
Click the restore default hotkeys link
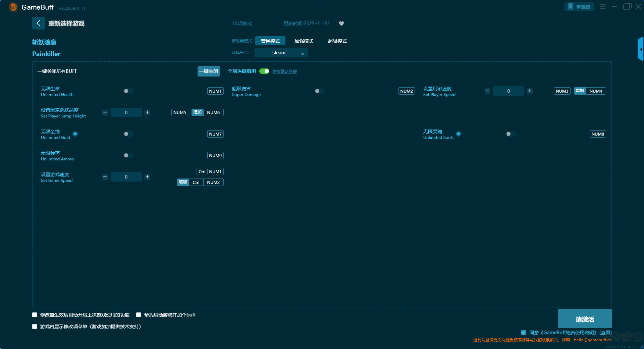(284, 71)
